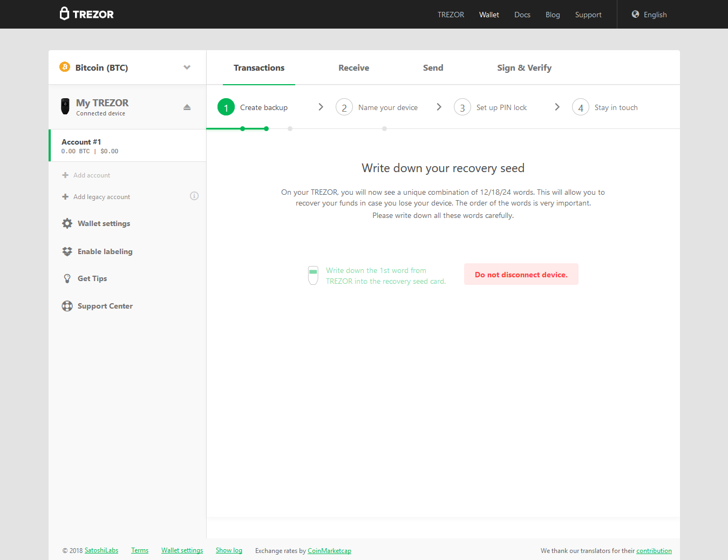This screenshot has height=560, width=728.
Task: Open the Show log footer link
Action: 229,550
